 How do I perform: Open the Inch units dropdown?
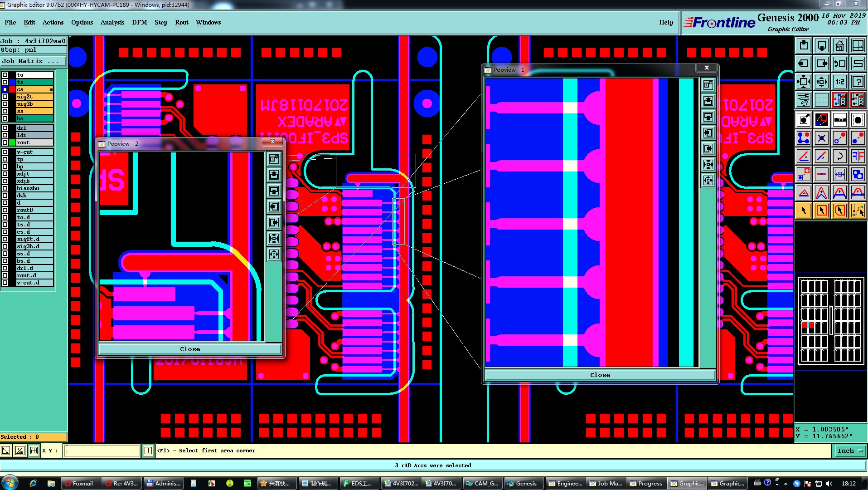point(849,451)
